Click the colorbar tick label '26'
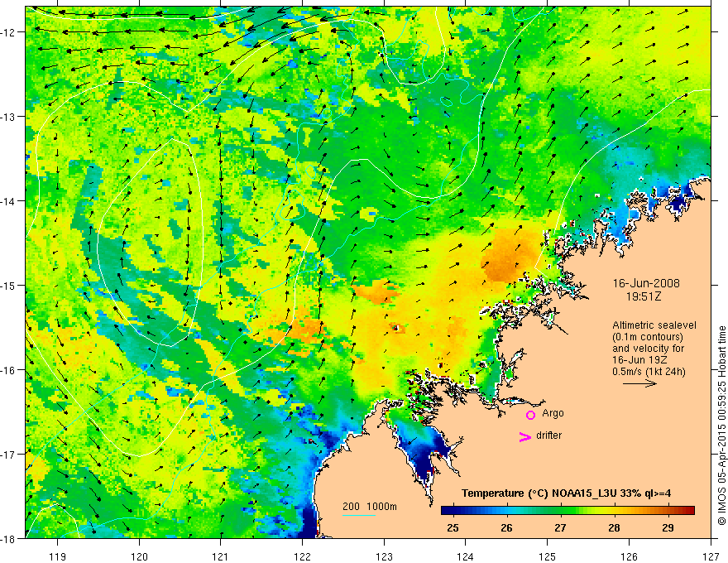The image size is (728, 563). [507, 527]
